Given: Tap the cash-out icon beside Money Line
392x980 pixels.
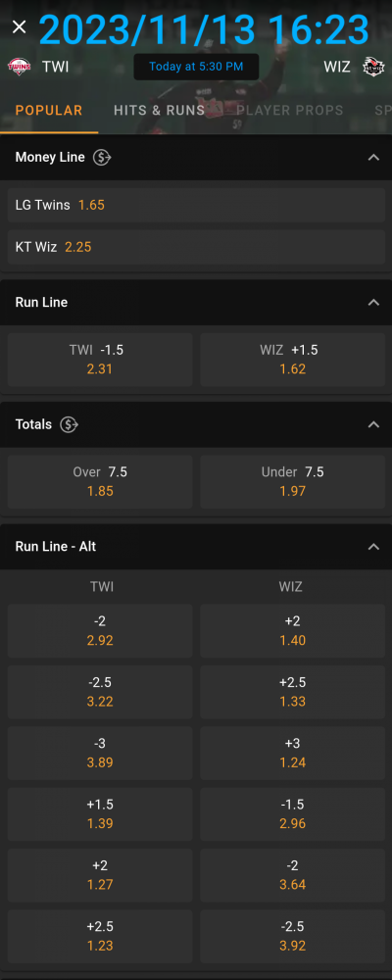Looking at the screenshot, I should coord(102,158).
